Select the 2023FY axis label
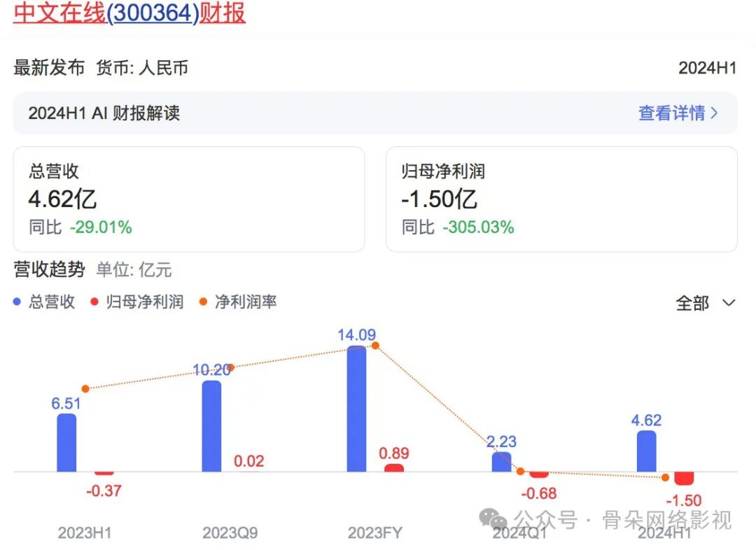 coord(374,533)
